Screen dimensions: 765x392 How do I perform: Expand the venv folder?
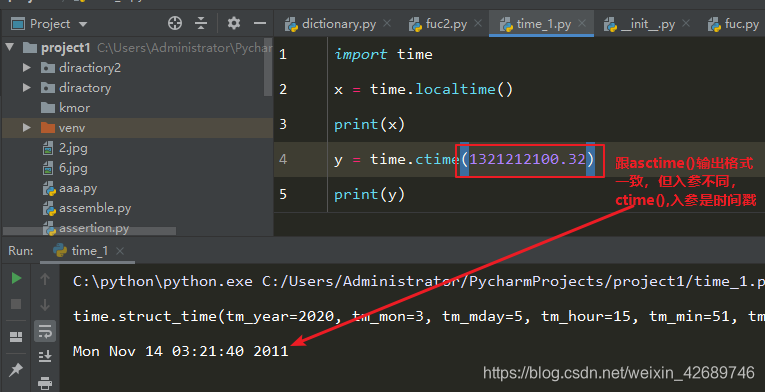(27, 127)
